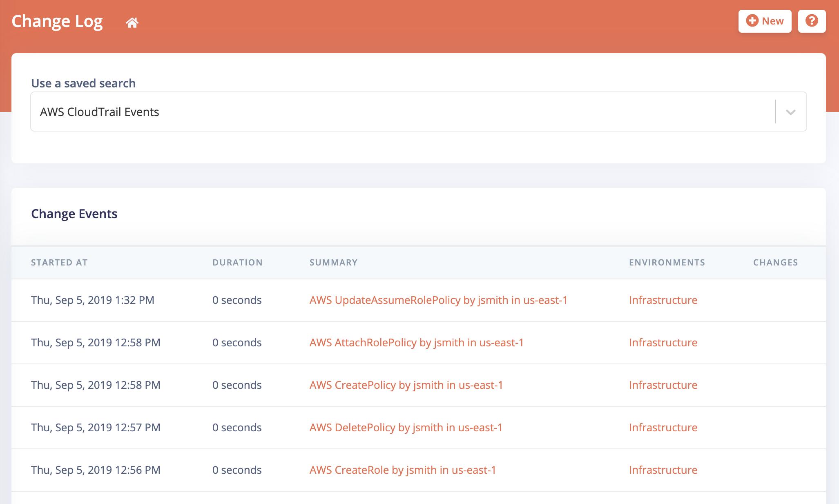Open AWS CreateRole by jsmith event

(x=402, y=470)
